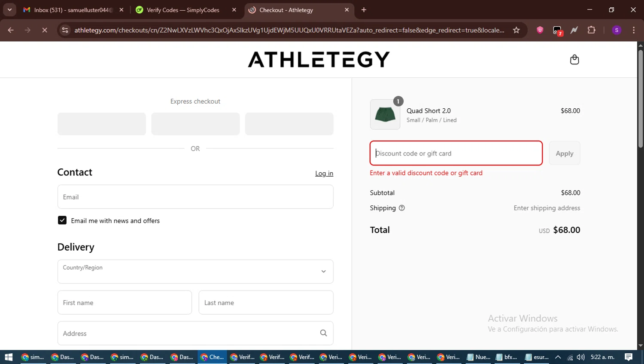
Task: Click the page vertical scrollbar
Action: pyautogui.click(x=641, y=99)
